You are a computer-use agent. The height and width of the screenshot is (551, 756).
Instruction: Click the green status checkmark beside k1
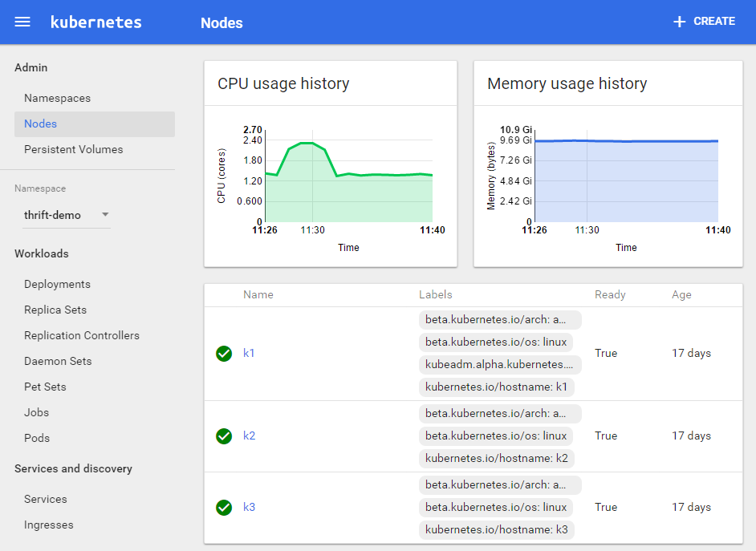coord(224,353)
